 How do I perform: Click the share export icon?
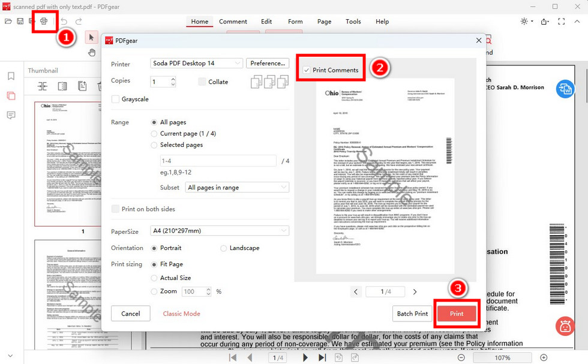click(545, 22)
